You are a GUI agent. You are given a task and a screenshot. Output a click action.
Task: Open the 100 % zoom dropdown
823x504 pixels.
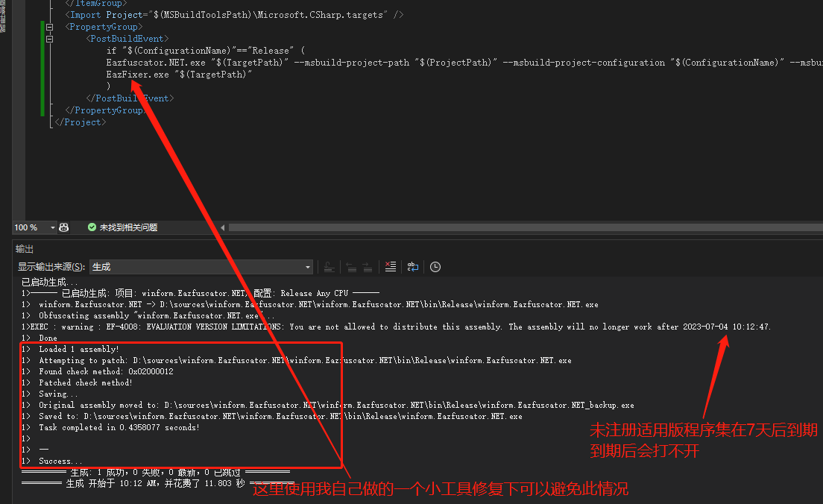pos(52,227)
